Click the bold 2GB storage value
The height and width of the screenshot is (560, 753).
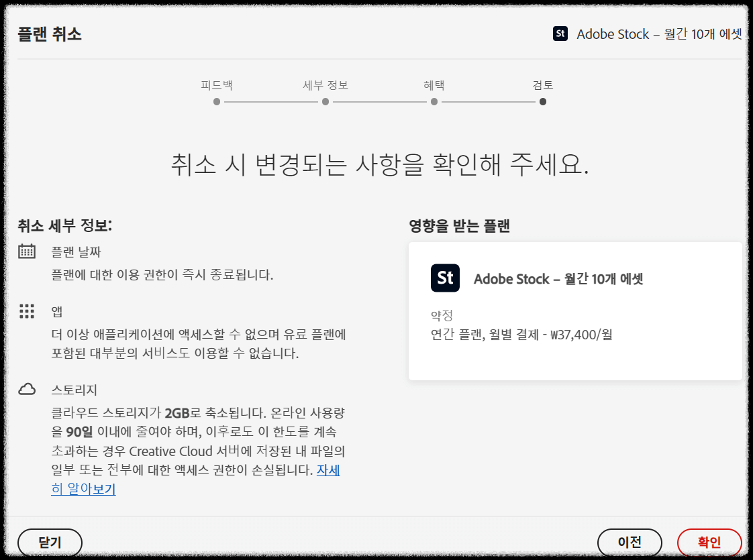177,413
